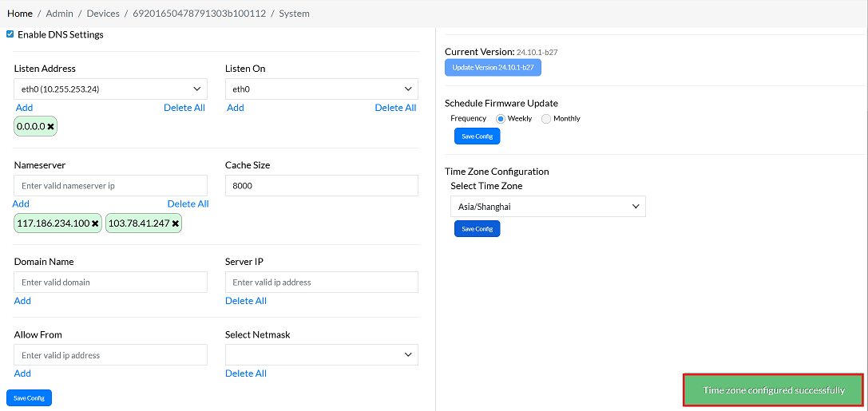The height and width of the screenshot is (411, 868).
Task: Open the Listen Address dropdown
Action: pyautogui.click(x=110, y=89)
